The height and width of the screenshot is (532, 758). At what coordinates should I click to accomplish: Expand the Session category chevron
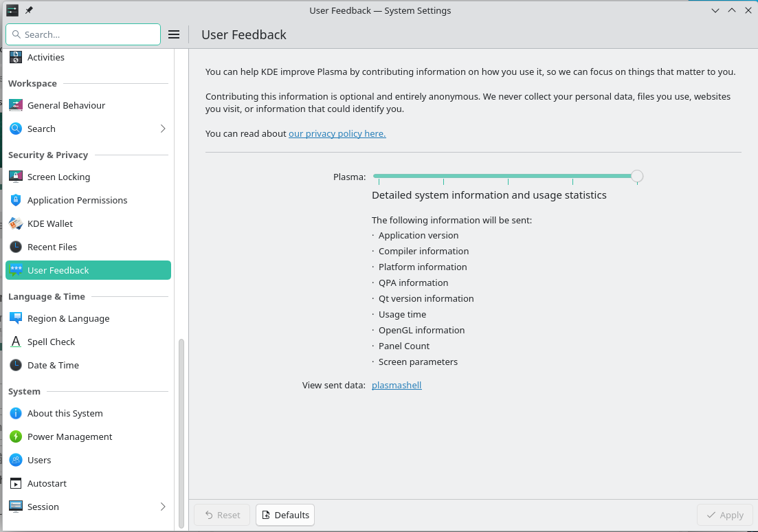pyautogui.click(x=163, y=507)
